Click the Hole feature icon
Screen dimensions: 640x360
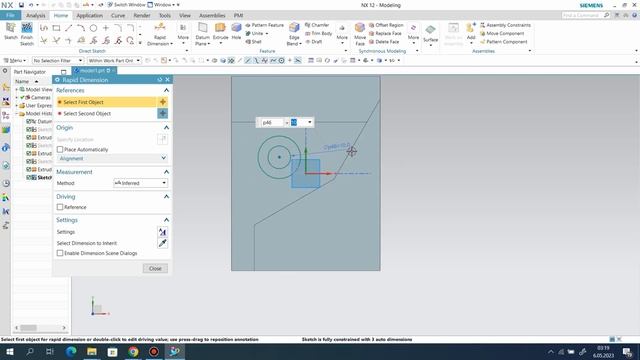236,28
